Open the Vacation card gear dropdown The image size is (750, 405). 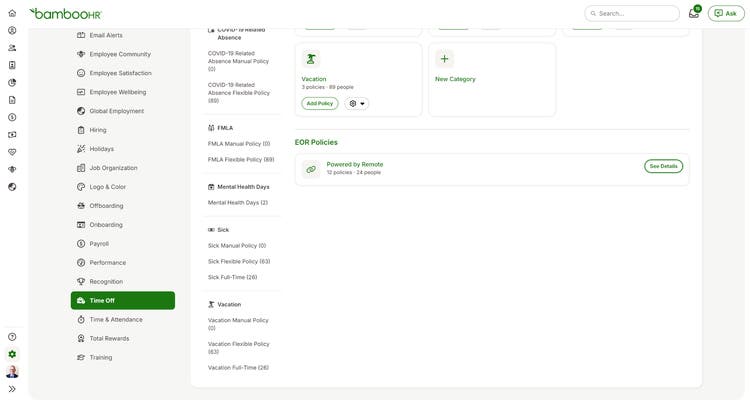point(357,103)
